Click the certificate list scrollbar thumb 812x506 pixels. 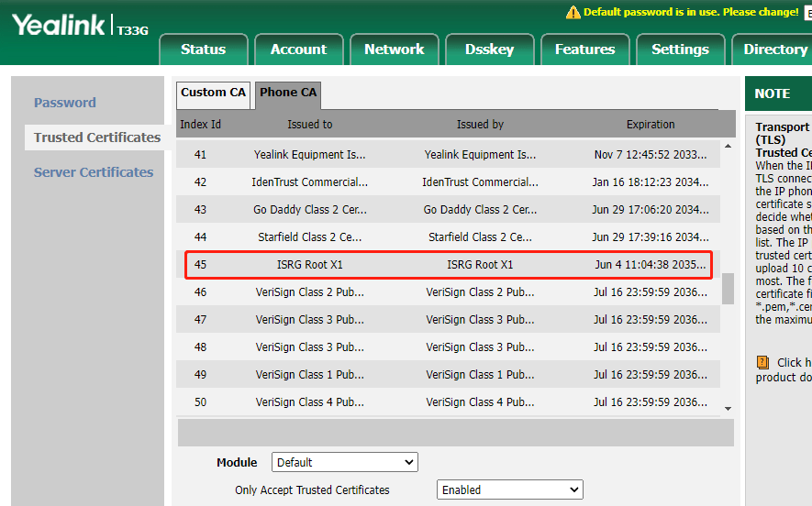tap(728, 289)
